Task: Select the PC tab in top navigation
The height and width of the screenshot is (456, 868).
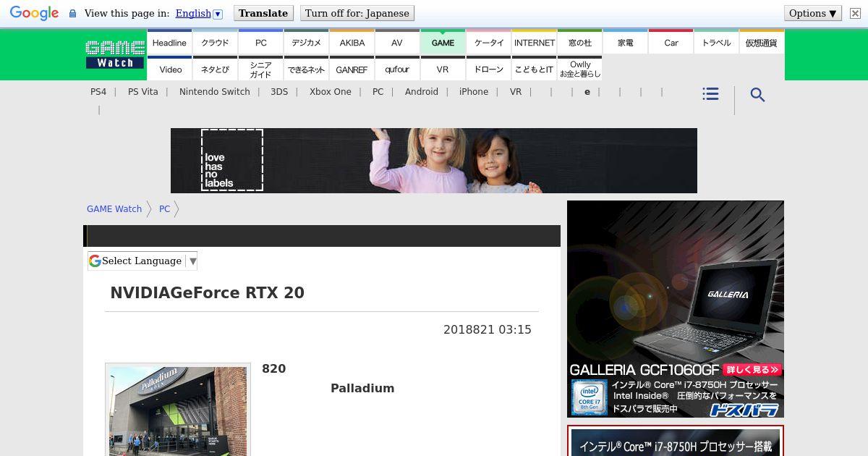Action: coord(261,43)
